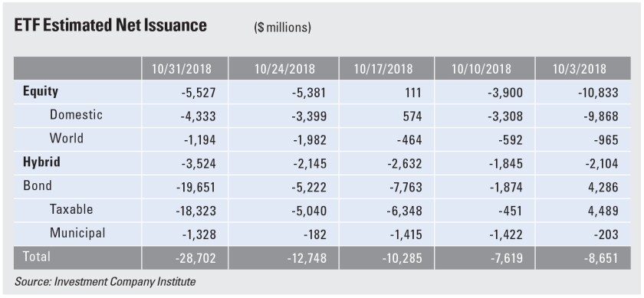
Task: Click the Taxable row label
Action: [x=71, y=209]
